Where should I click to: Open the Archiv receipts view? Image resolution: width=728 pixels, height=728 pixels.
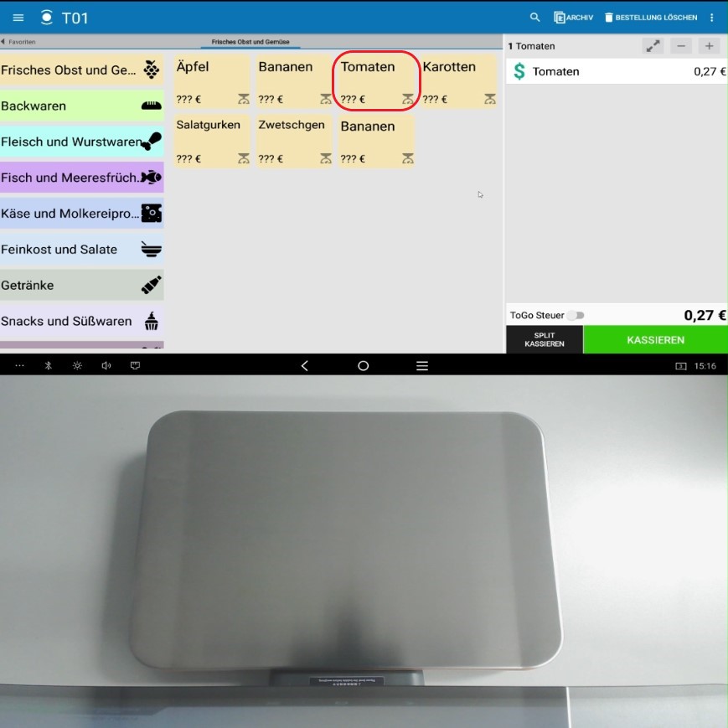pyautogui.click(x=574, y=18)
